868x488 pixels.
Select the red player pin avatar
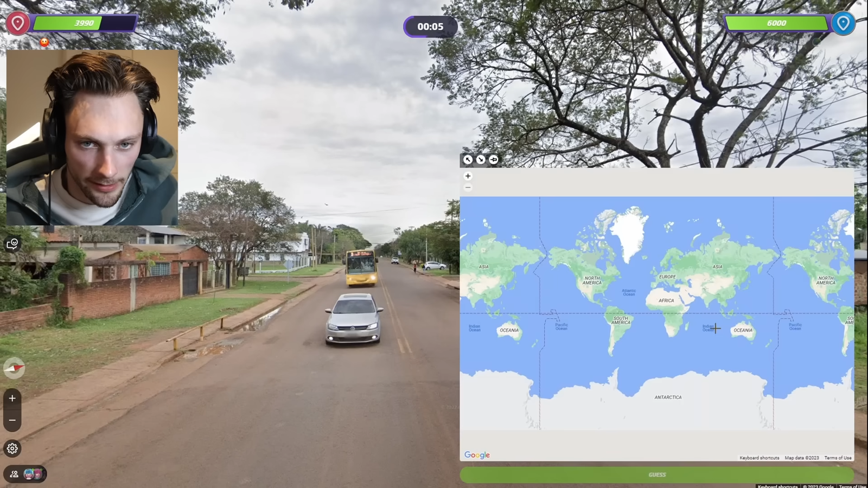[18, 23]
